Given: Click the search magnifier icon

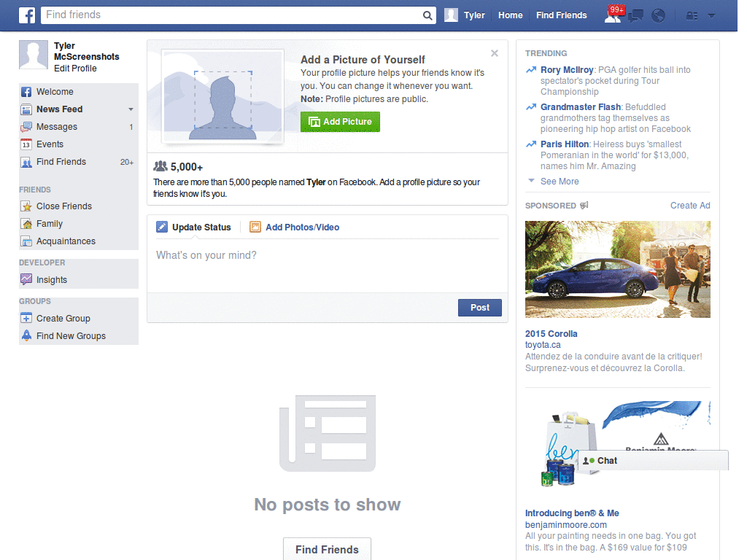Looking at the screenshot, I should click(427, 15).
